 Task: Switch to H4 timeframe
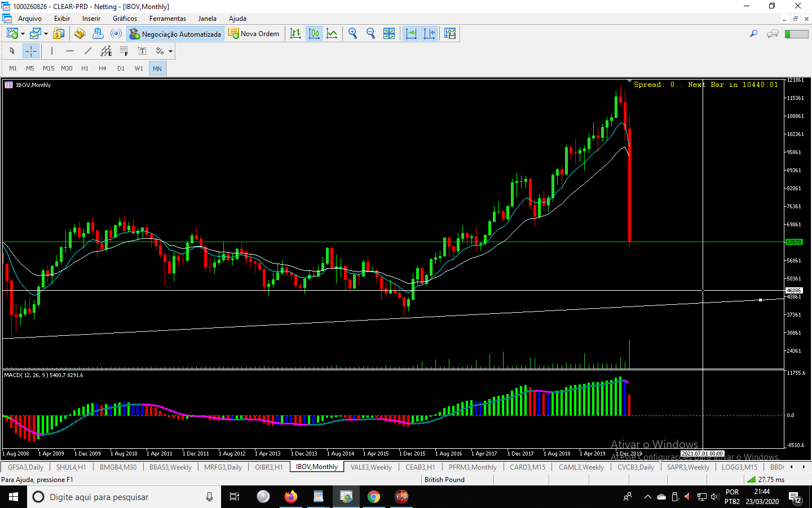pyautogui.click(x=103, y=68)
